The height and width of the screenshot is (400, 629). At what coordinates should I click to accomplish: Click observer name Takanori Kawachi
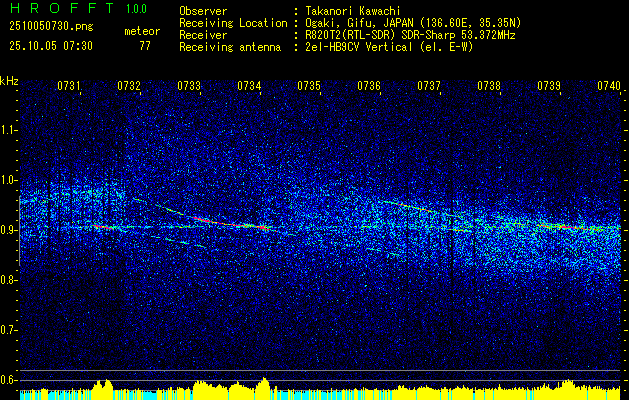pyautogui.click(x=353, y=11)
